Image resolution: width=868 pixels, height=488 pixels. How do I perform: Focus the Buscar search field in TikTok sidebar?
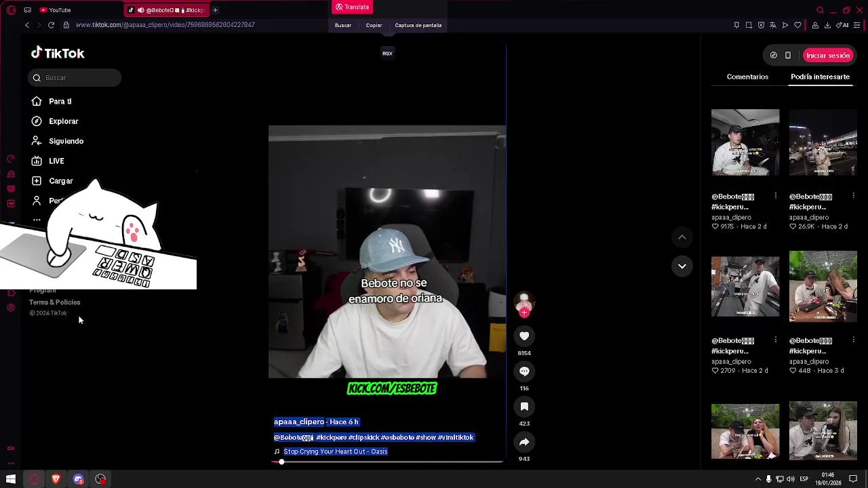pyautogui.click(x=75, y=78)
